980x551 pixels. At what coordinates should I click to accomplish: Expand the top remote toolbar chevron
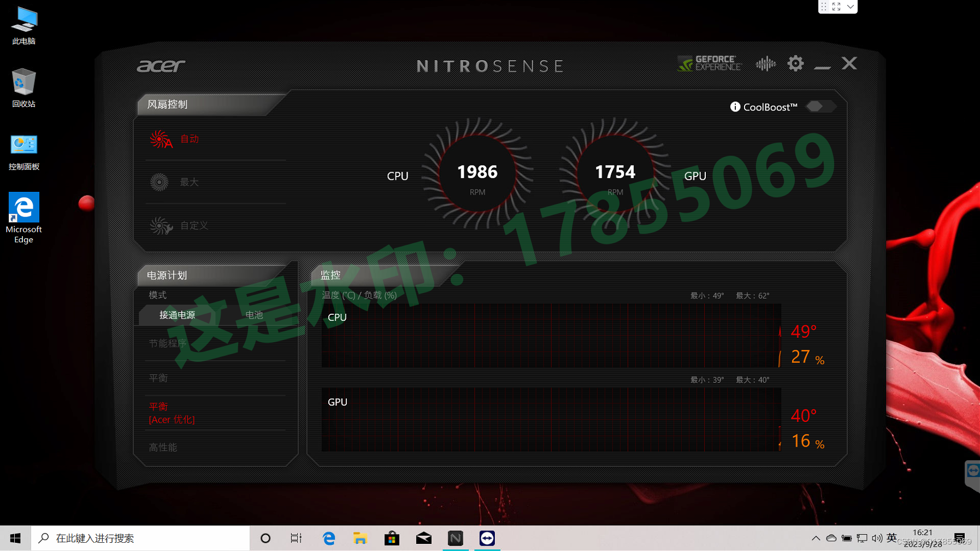[x=851, y=7]
